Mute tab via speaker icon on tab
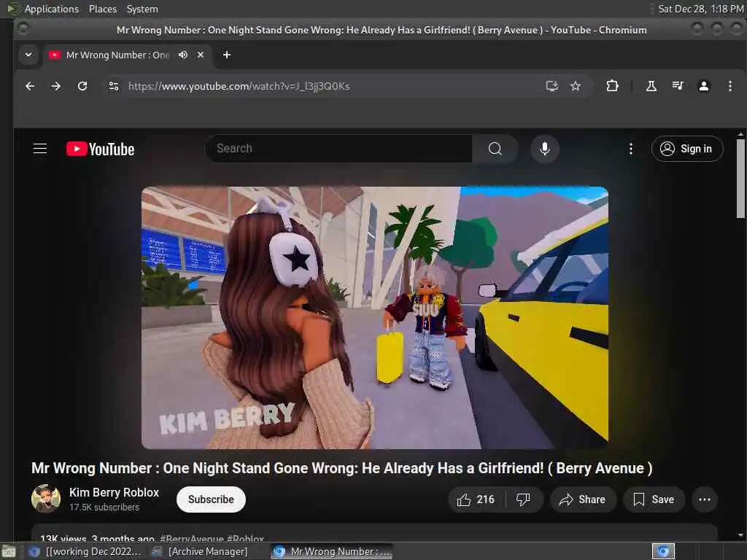The height and width of the screenshot is (560, 747). coord(183,55)
